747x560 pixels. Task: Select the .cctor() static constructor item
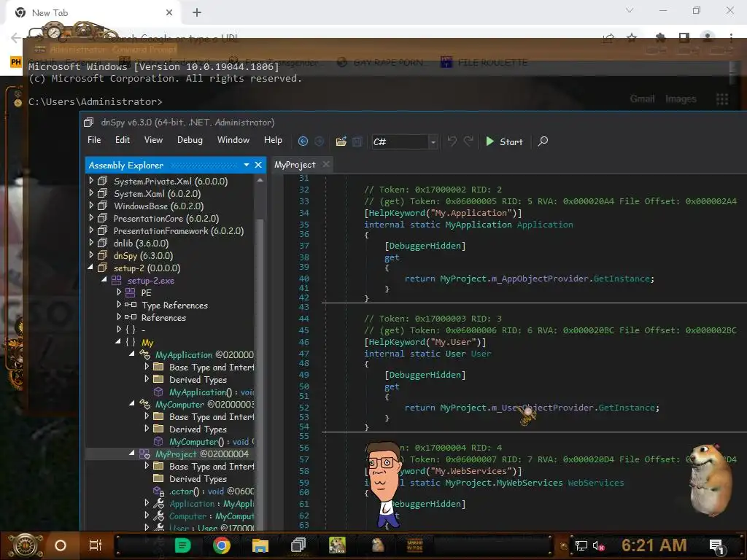tap(212, 491)
